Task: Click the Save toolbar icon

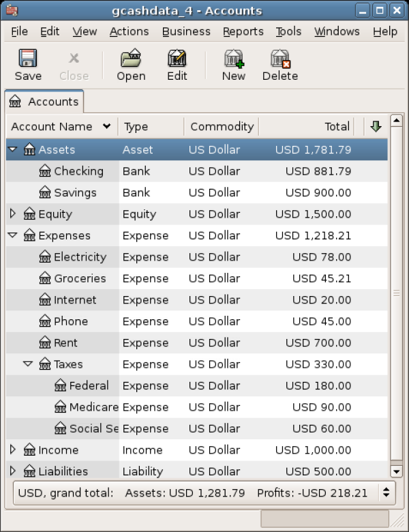Action: (x=28, y=59)
